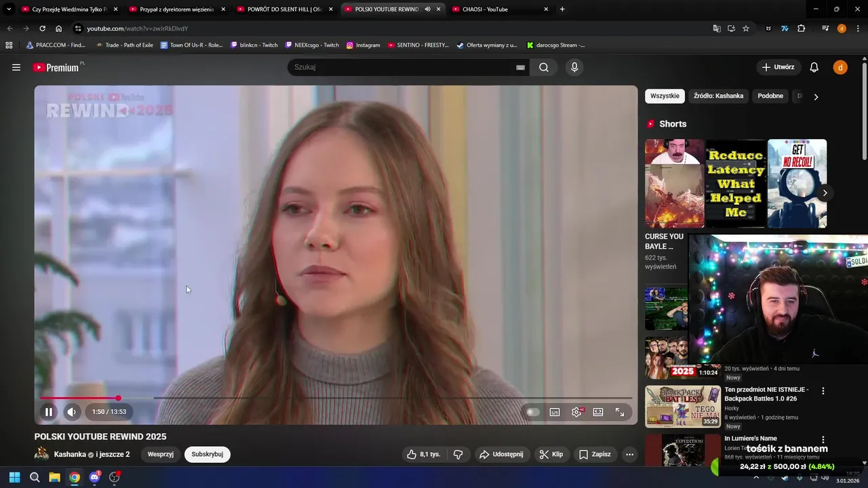Switch to theater mode view
The width and height of the screenshot is (868, 488).
pos(598,411)
